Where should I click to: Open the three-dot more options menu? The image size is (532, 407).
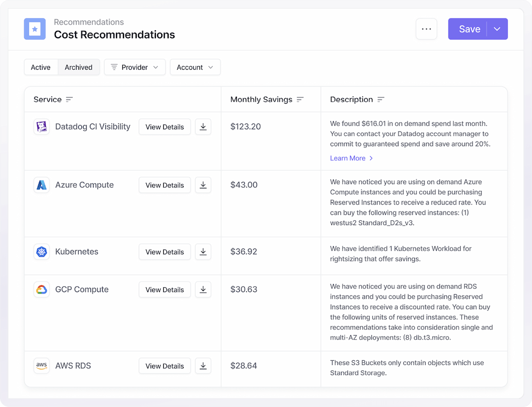point(426,29)
